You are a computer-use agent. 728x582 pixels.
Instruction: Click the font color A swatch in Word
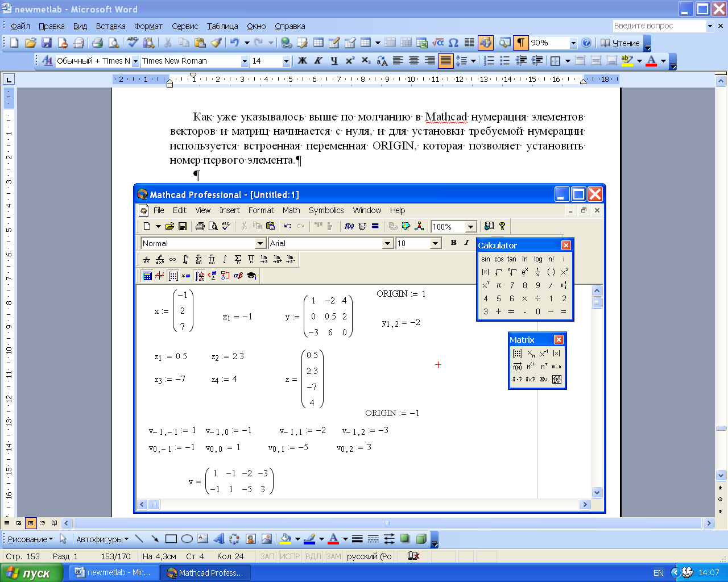(x=652, y=61)
